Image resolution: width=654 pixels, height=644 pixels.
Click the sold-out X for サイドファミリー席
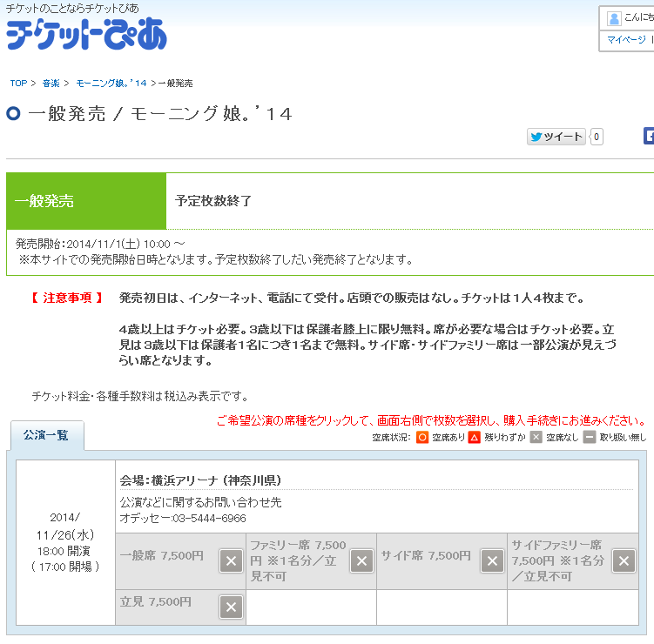click(x=624, y=561)
